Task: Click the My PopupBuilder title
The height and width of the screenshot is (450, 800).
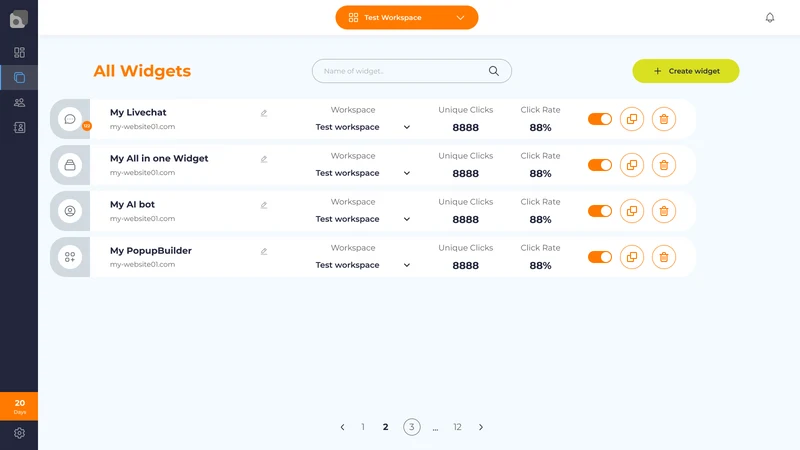Action: point(151,251)
